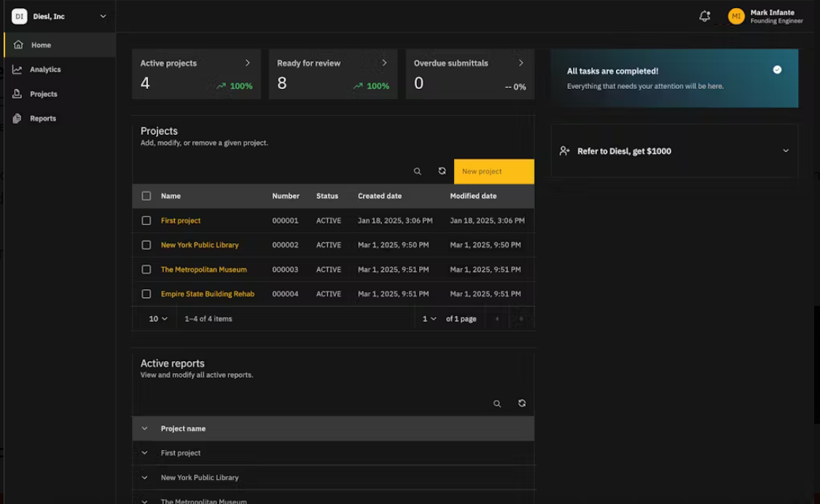Refresh the Projects table

click(442, 171)
